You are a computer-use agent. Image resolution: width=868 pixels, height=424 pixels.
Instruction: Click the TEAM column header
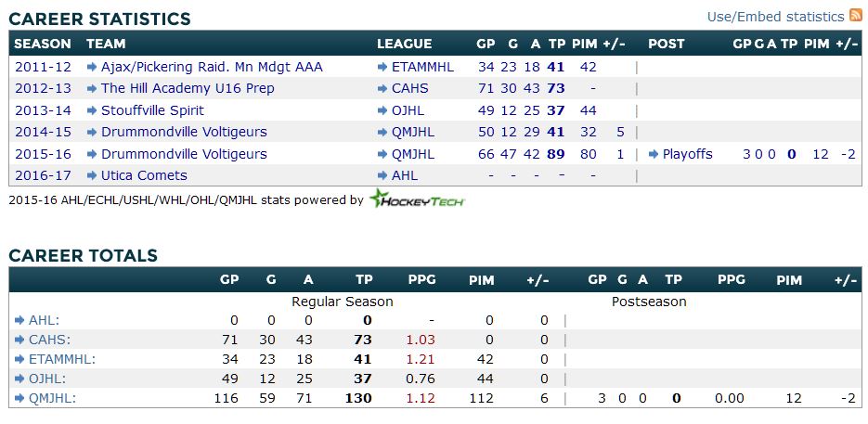[106, 44]
